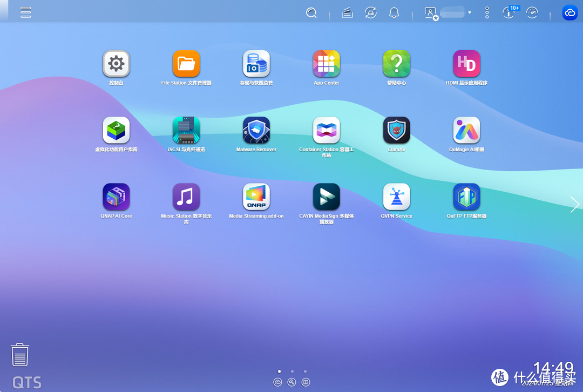The height and width of the screenshot is (392, 583).
Task: Launch CAYIN MediaSign 多媒体播放器
Action: click(x=327, y=197)
